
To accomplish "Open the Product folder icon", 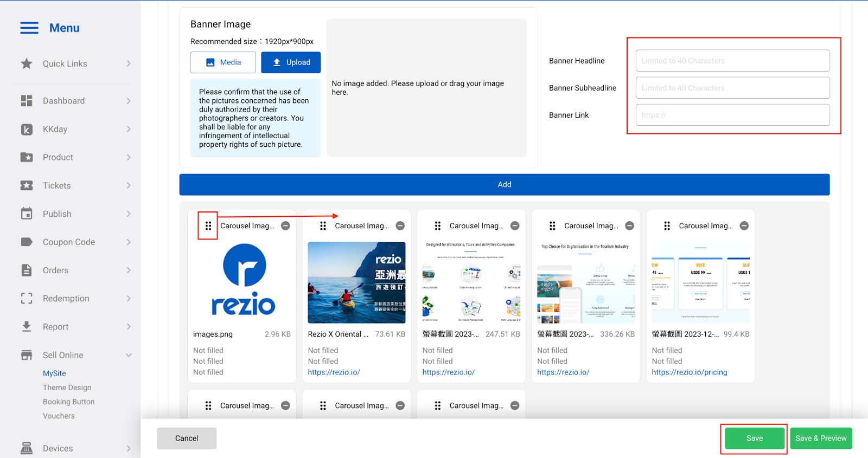I will (x=27, y=157).
